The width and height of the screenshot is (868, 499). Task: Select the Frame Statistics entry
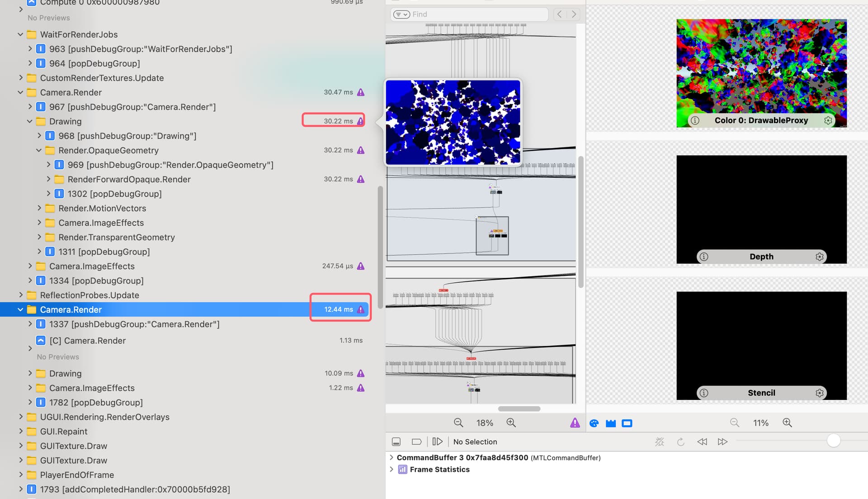pyautogui.click(x=439, y=469)
